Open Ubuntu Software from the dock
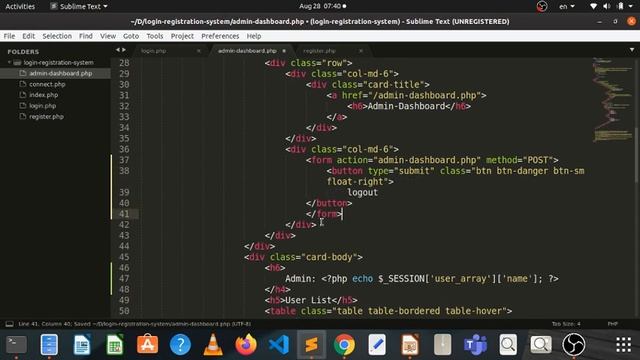640x360 pixels. [147, 345]
